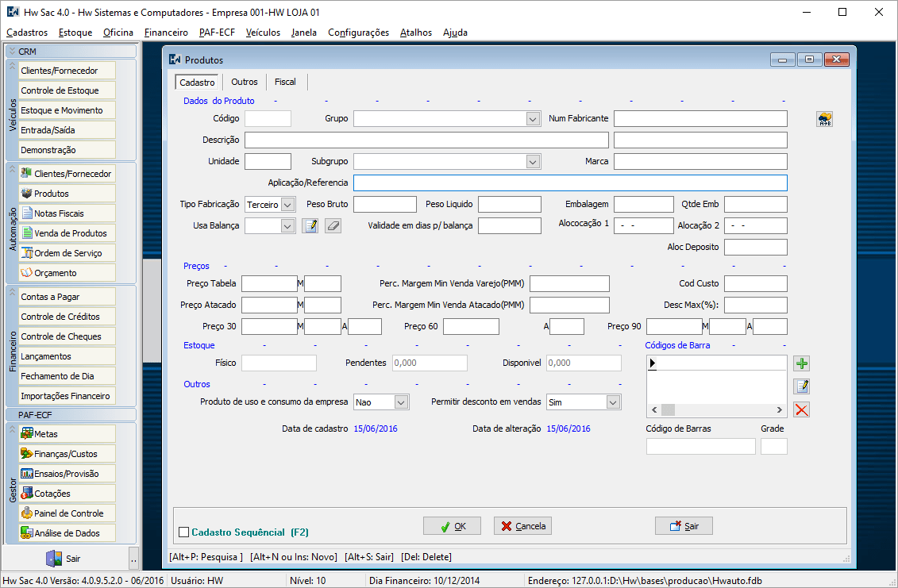Edit the selected barcode entry
Viewport: 898px width, 588px height.
point(802,386)
